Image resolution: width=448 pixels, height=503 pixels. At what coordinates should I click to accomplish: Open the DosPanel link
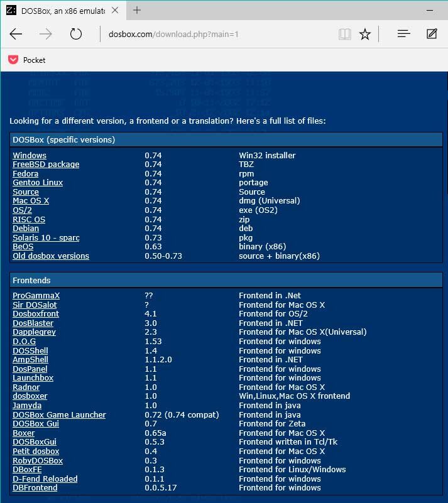pos(30,369)
